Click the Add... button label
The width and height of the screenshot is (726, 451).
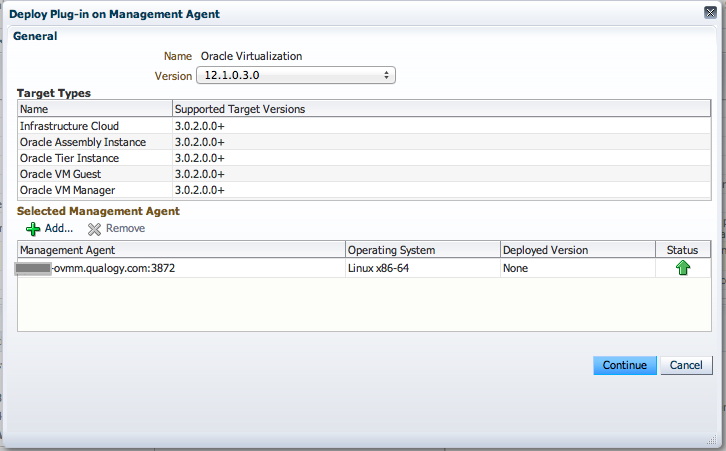59,228
